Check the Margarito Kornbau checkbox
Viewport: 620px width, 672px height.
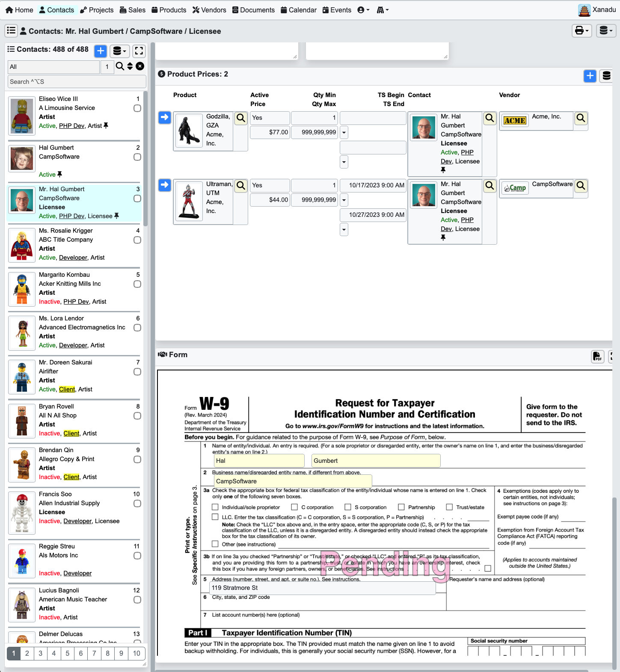(137, 284)
